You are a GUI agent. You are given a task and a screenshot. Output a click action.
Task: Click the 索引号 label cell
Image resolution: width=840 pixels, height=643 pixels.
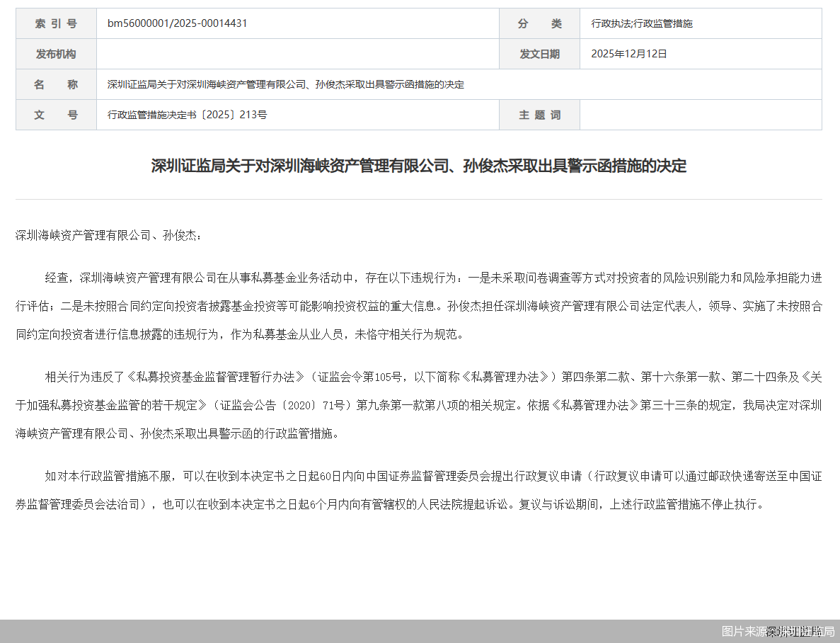(54, 23)
